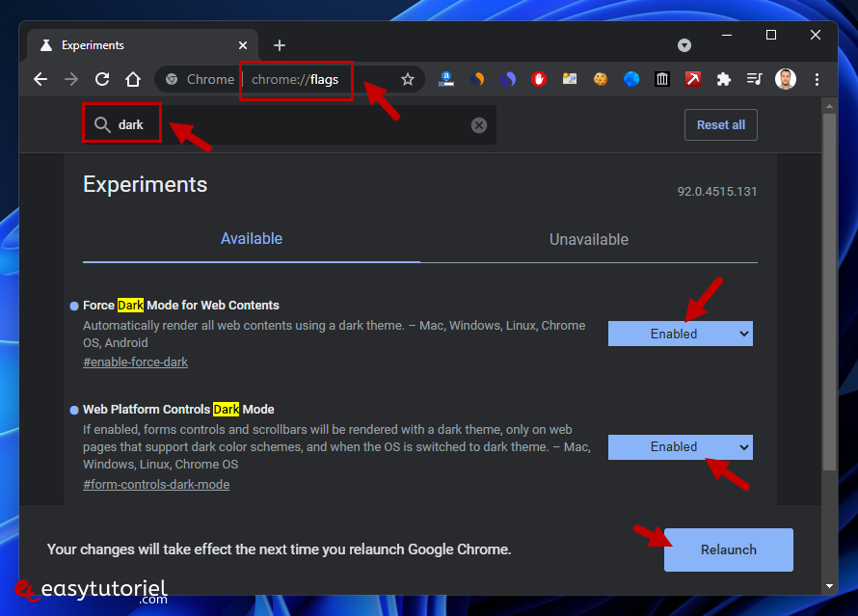
Task: Open the red stop-hand blocker extension
Action: click(x=539, y=79)
